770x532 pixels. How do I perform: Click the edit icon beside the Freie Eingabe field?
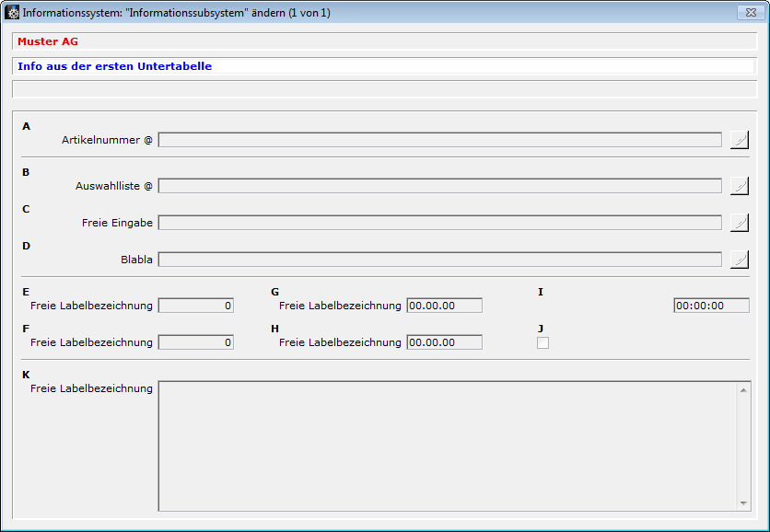[739, 223]
